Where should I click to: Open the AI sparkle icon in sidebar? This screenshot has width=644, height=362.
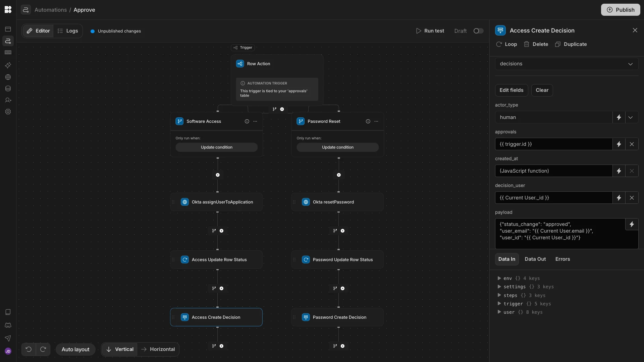click(x=8, y=65)
